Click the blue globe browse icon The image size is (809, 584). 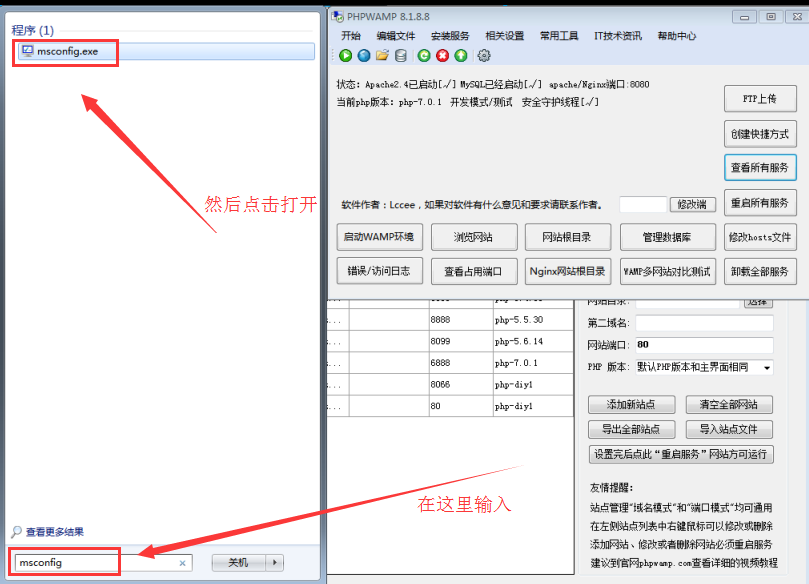click(x=364, y=55)
